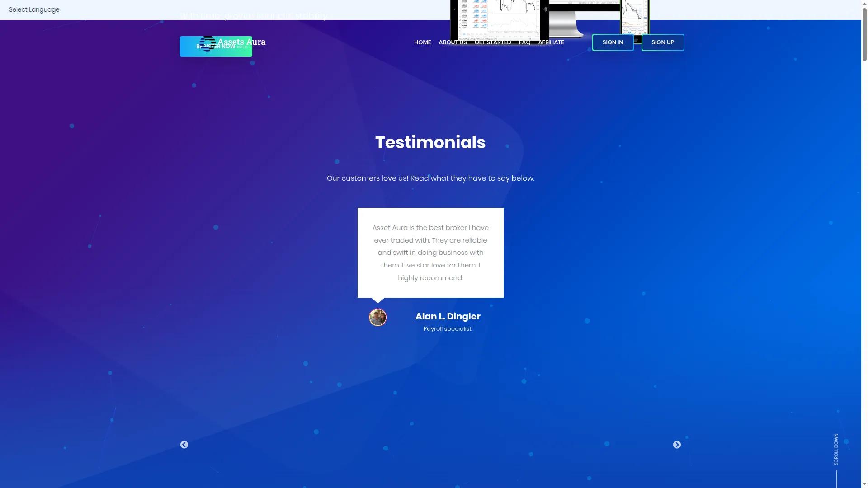Select the name Alan L. Dingler

(x=448, y=316)
